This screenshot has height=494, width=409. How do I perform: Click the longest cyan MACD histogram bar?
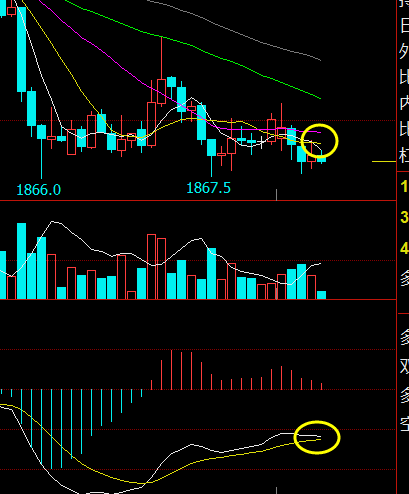pos(52,429)
